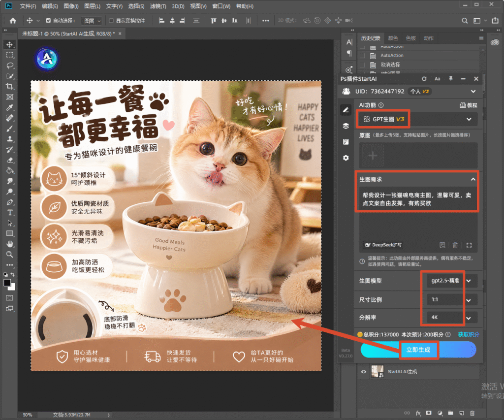Toggle the 自动选择 checkbox
Screen dimensions: 504x420
(48, 21)
